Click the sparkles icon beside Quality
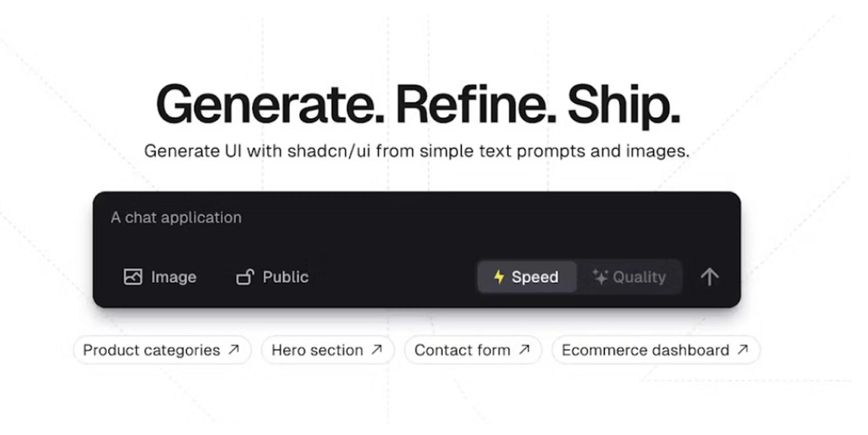Screen dimensions: 868x435 pos(600,277)
